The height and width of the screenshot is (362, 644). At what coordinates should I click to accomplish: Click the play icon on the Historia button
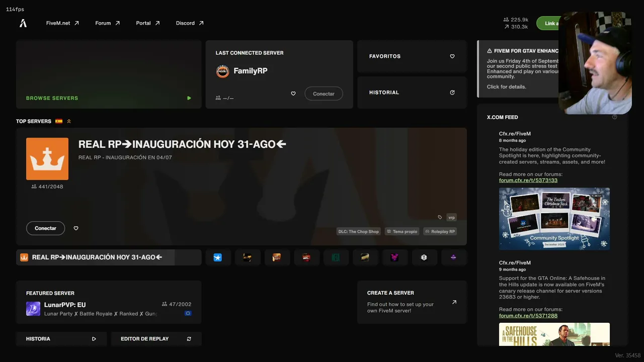(94, 339)
